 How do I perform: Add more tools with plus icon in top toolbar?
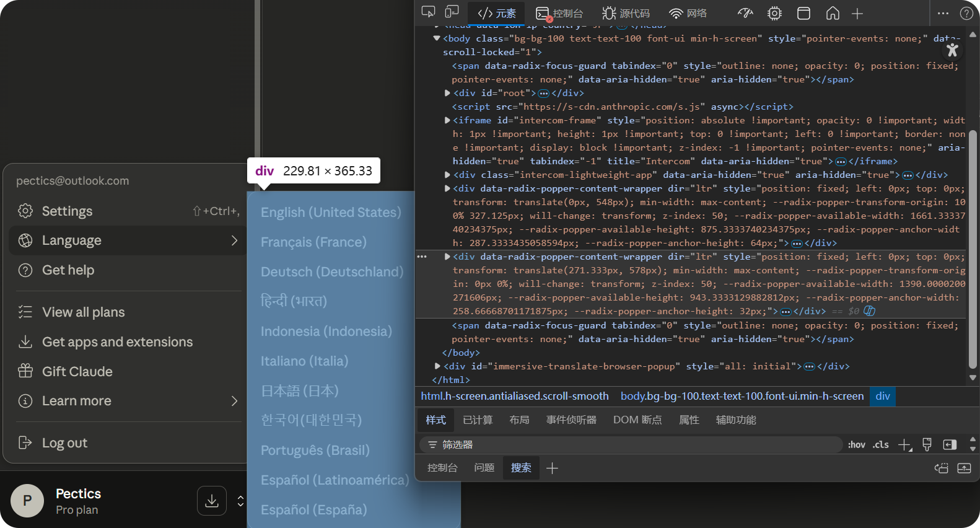pyautogui.click(x=857, y=14)
